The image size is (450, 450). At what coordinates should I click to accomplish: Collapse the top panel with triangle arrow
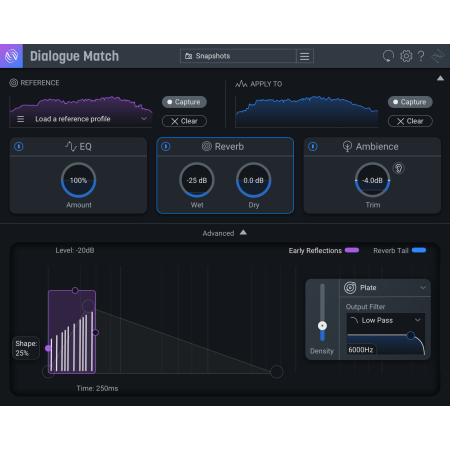[x=440, y=78]
